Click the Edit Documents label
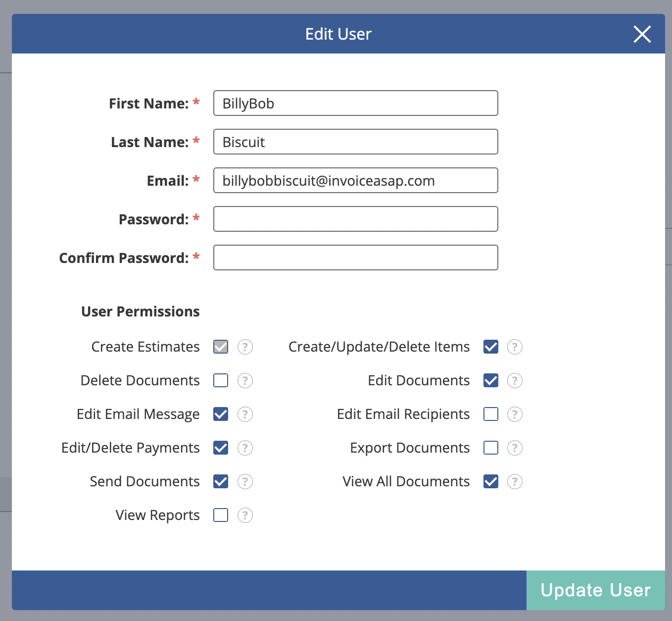This screenshot has width=672, height=621. [419, 380]
